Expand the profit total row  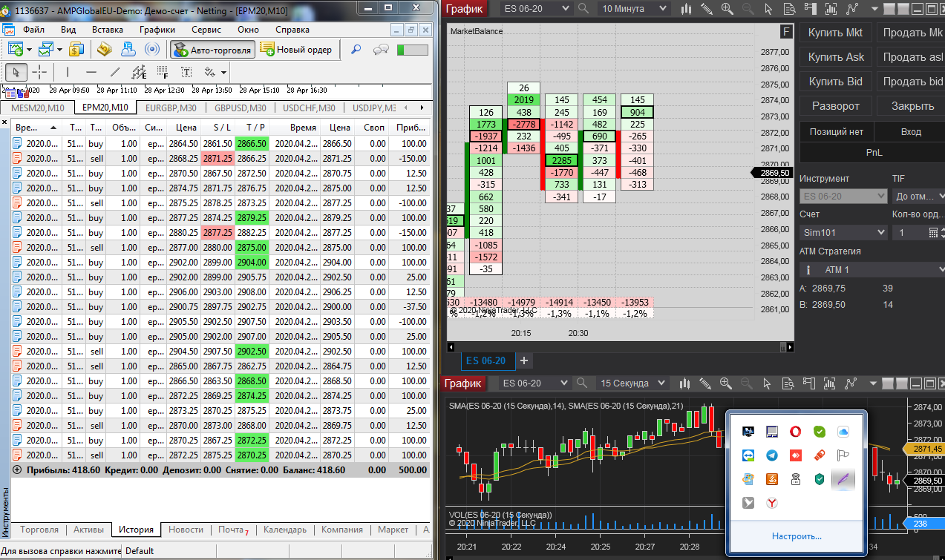[17, 470]
